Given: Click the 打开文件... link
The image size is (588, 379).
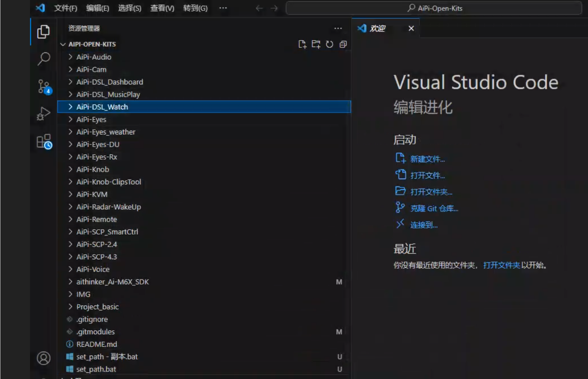Looking at the screenshot, I should (x=428, y=176).
